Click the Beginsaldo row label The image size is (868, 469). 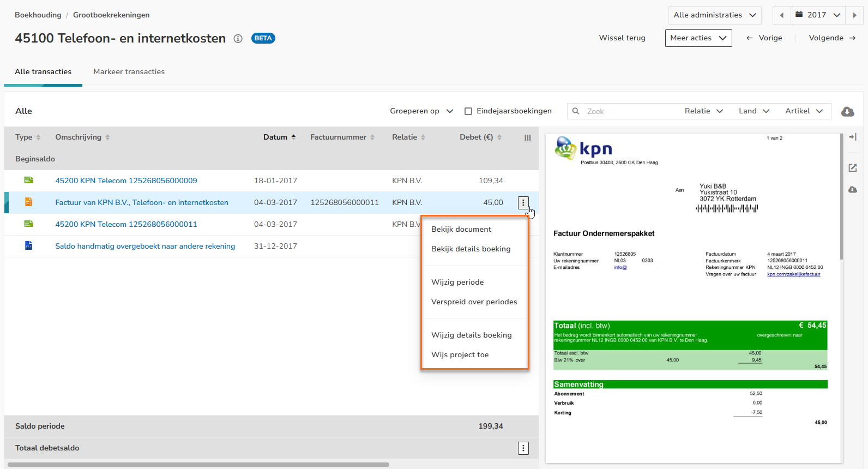35,159
